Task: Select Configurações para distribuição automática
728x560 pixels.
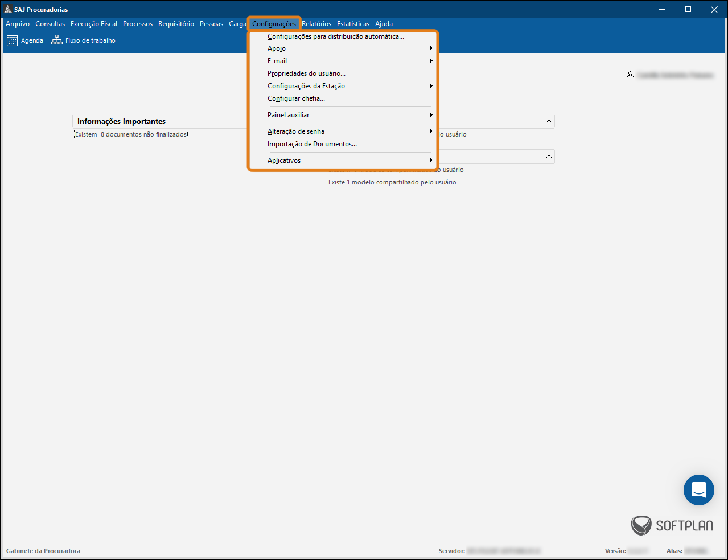Action: click(336, 36)
